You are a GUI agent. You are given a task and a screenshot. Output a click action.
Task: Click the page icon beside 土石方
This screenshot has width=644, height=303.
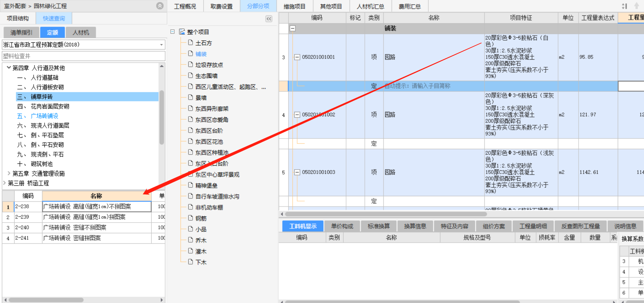click(190, 42)
